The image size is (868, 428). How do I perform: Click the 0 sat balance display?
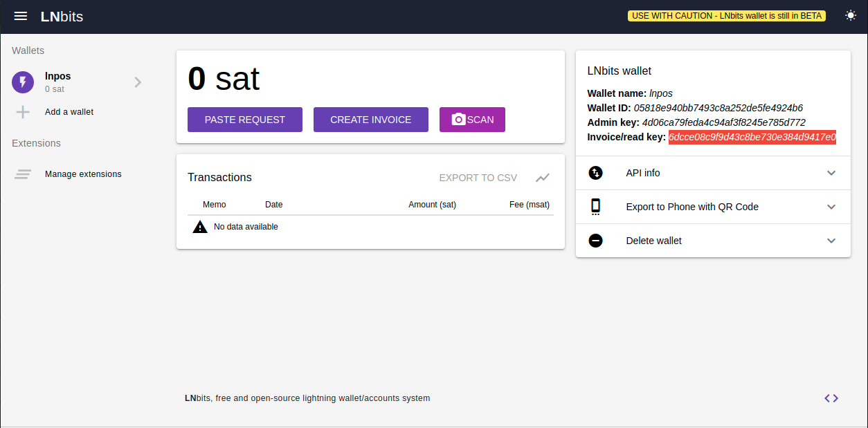click(x=224, y=79)
